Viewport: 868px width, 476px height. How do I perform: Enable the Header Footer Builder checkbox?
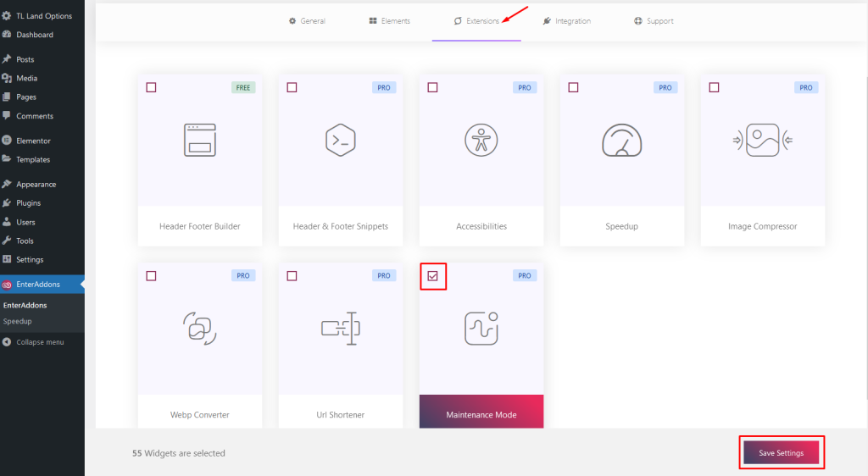coord(151,87)
